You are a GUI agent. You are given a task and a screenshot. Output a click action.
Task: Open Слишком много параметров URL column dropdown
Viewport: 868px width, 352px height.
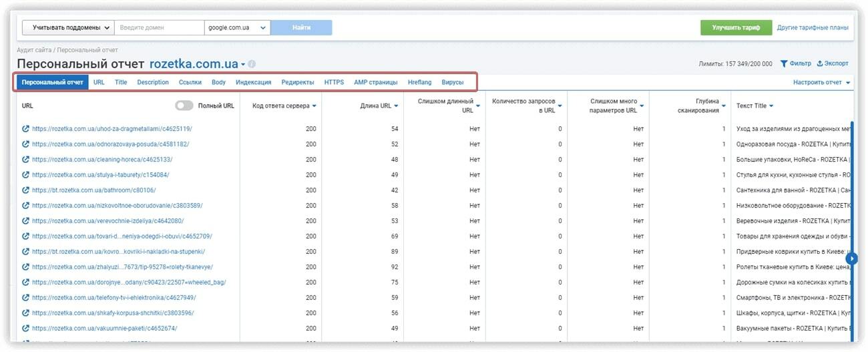[642, 106]
